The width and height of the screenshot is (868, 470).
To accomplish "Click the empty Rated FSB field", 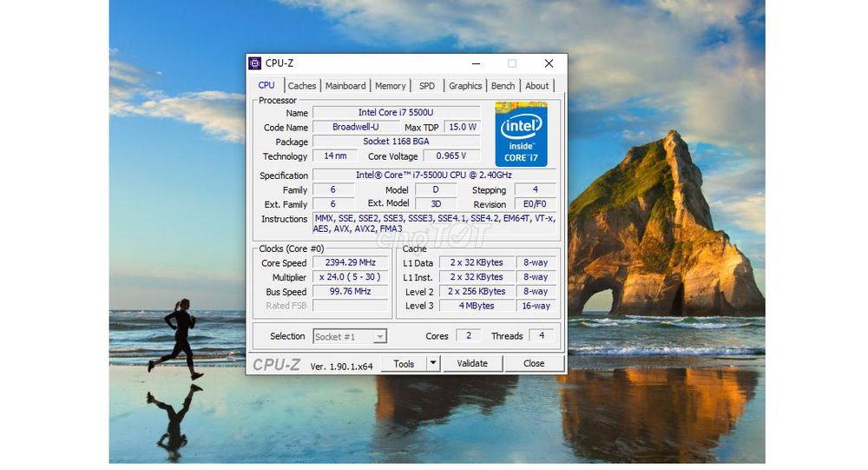I will click(351, 306).
